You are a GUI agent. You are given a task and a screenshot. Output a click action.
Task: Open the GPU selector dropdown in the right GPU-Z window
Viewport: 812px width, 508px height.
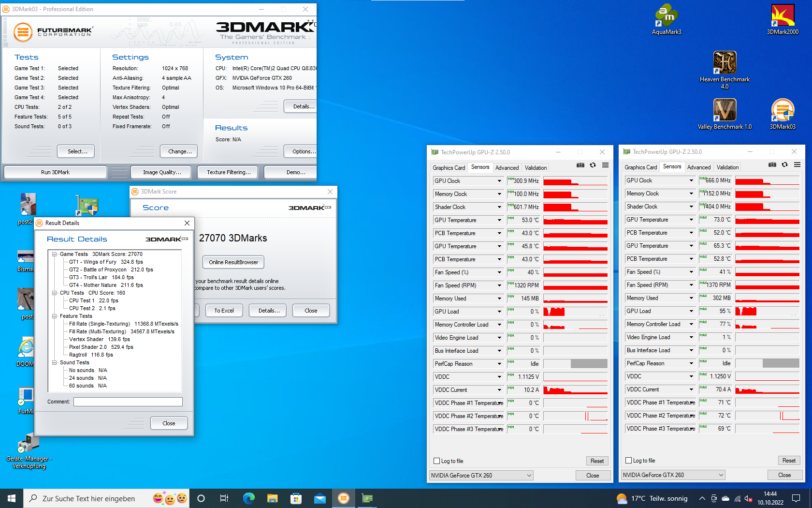[x=673, y=475]
